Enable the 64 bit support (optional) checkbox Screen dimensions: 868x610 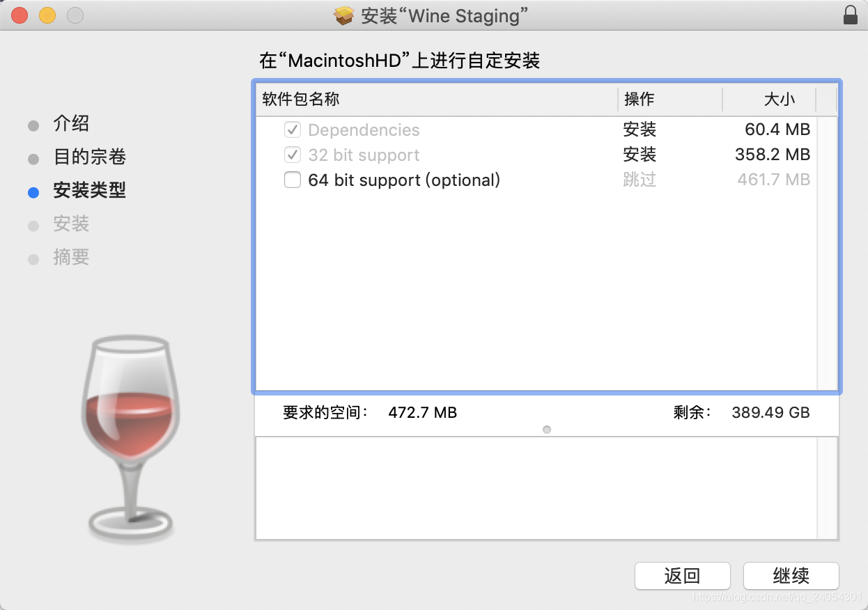point(293,180)
